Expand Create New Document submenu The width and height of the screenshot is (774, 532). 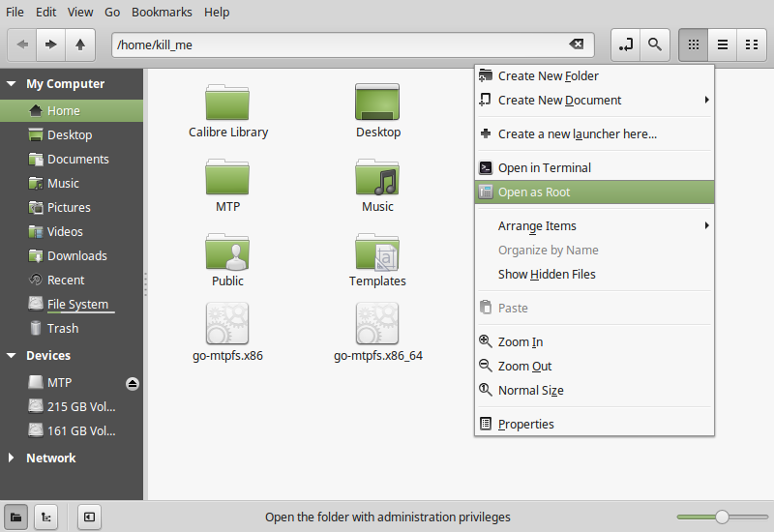coord(594,101)
